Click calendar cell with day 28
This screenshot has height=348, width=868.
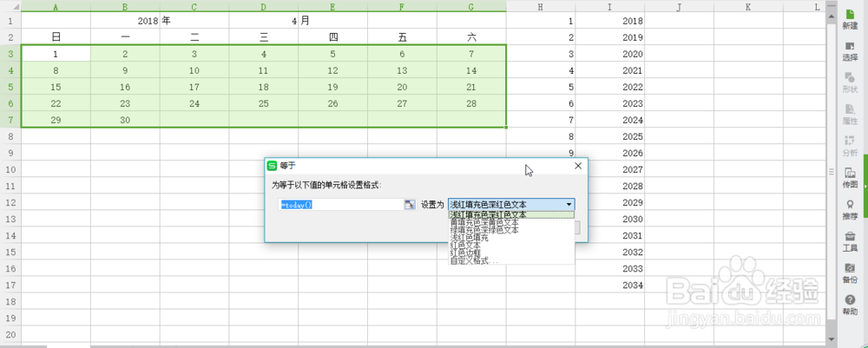(471, 103)
